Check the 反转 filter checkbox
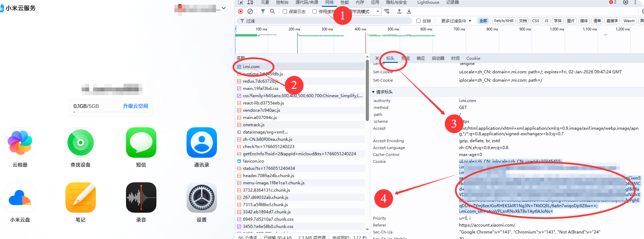The height and width of the screenshot is (239, 644). pos(418,21)
